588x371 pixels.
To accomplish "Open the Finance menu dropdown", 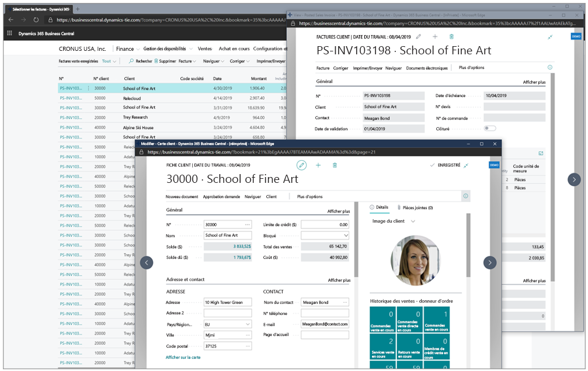I will pos(128,48).
